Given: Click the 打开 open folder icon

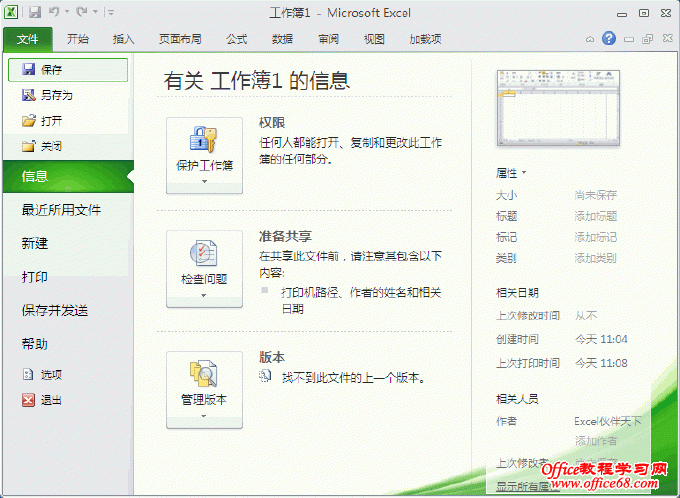Looking at the screenshot, I should click(29, 121).
